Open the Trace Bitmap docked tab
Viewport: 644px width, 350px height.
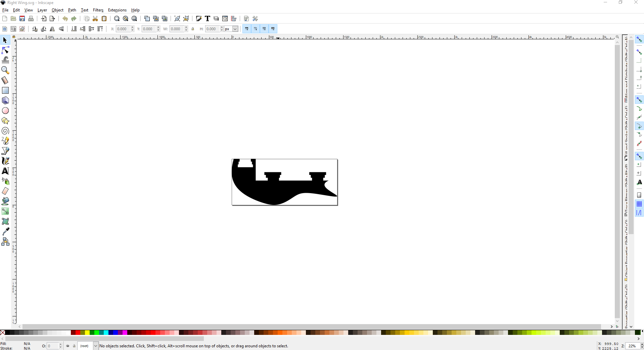(626, 190)
